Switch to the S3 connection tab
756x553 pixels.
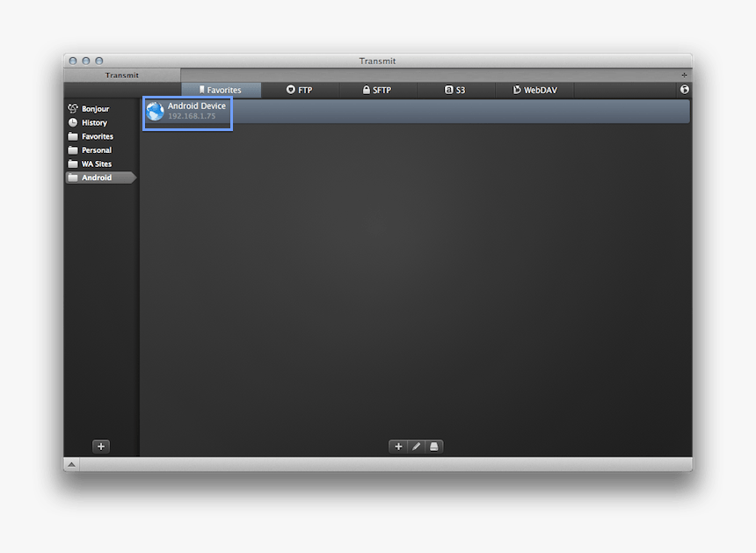455,91
